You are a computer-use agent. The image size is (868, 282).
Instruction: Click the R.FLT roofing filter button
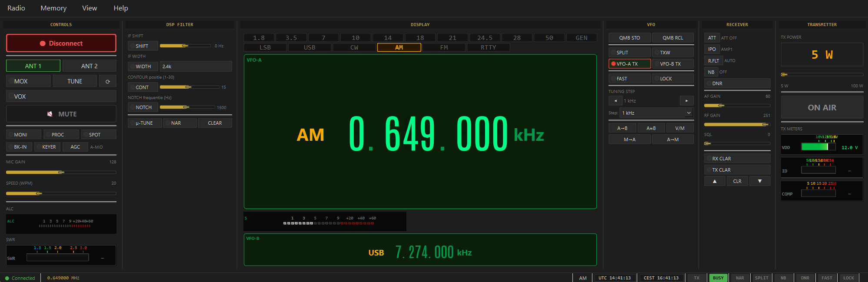(713, 60)
